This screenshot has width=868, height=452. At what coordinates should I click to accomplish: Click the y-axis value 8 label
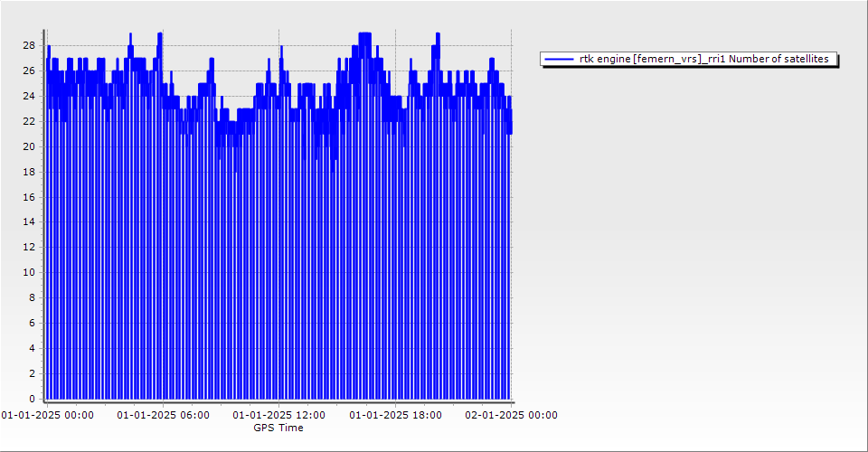33,297
